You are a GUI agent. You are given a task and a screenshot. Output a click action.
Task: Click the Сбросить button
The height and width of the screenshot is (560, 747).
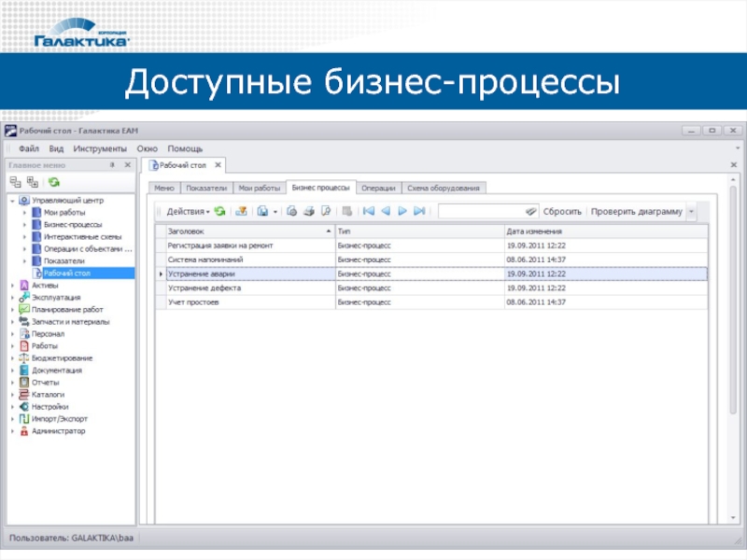(562, 211)
